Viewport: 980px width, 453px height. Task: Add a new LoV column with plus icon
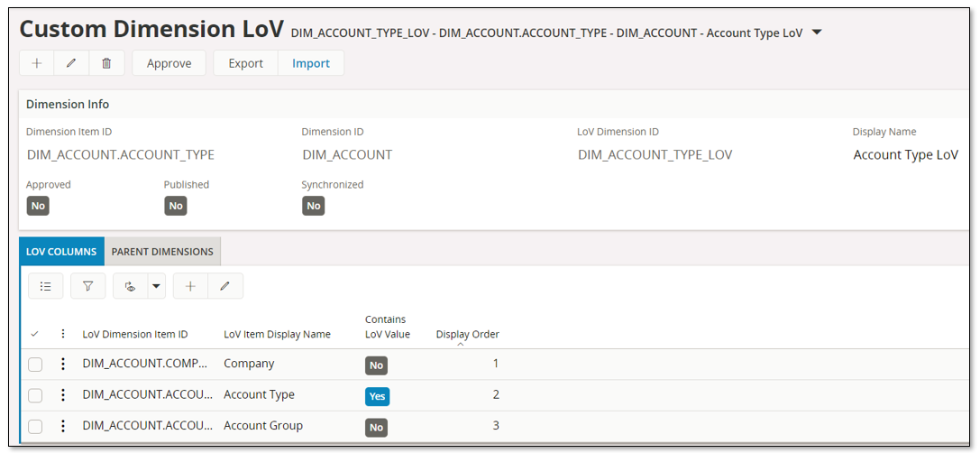(x=190, y=286)
